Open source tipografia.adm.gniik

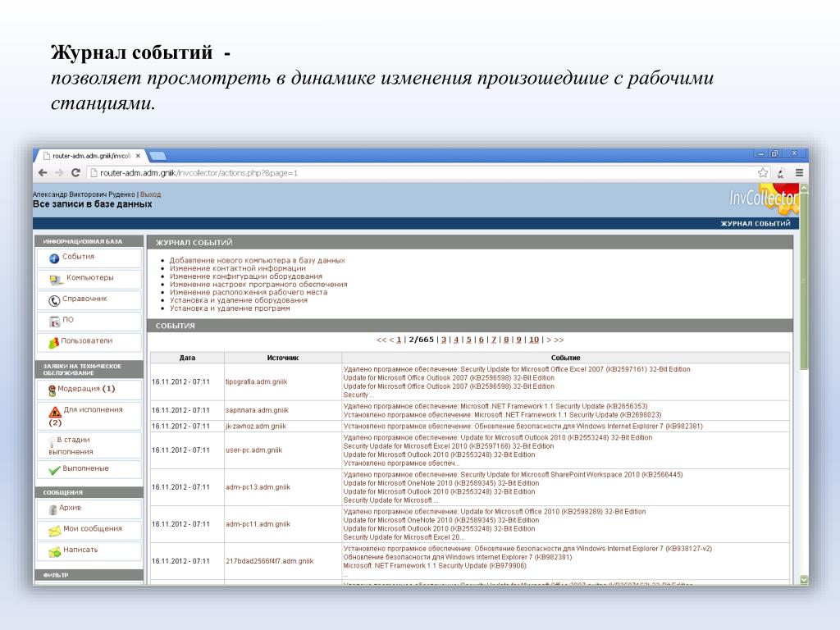tap(256, 382)
